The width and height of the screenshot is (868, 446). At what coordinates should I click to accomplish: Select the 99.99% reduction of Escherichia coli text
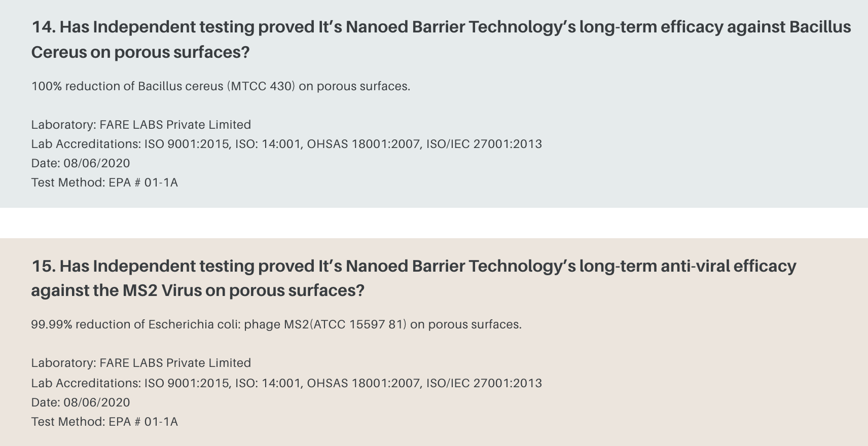coord(276,324)
